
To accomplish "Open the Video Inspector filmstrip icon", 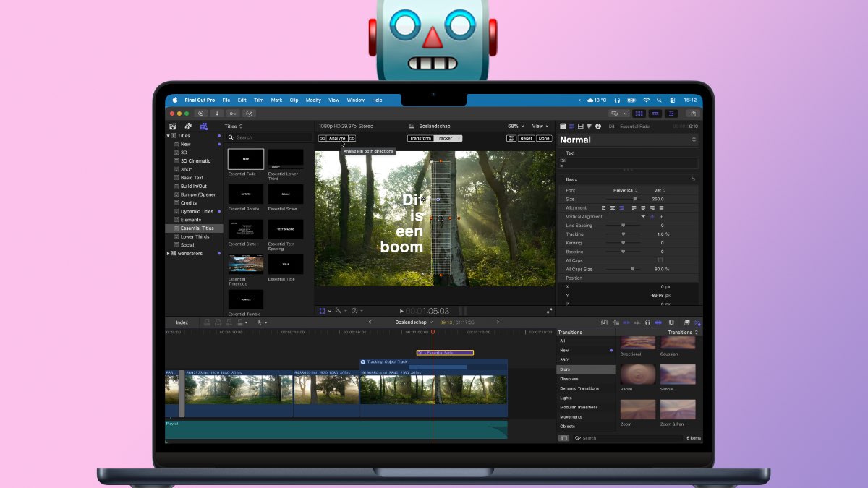I will pyautogui.click(x=581, y=126).
